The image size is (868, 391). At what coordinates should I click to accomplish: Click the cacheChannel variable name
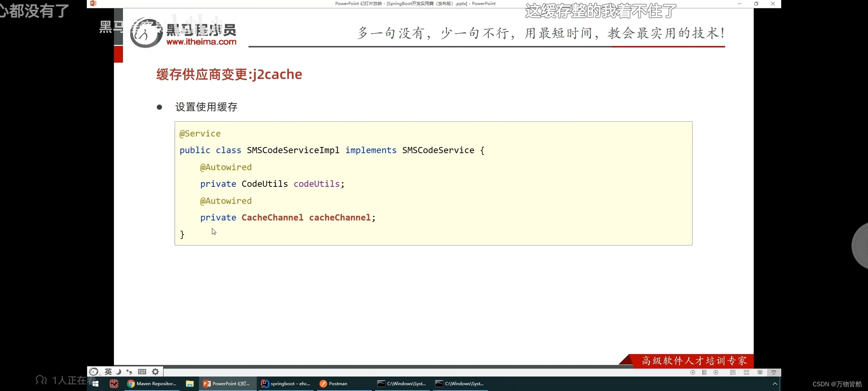(340, 218)
